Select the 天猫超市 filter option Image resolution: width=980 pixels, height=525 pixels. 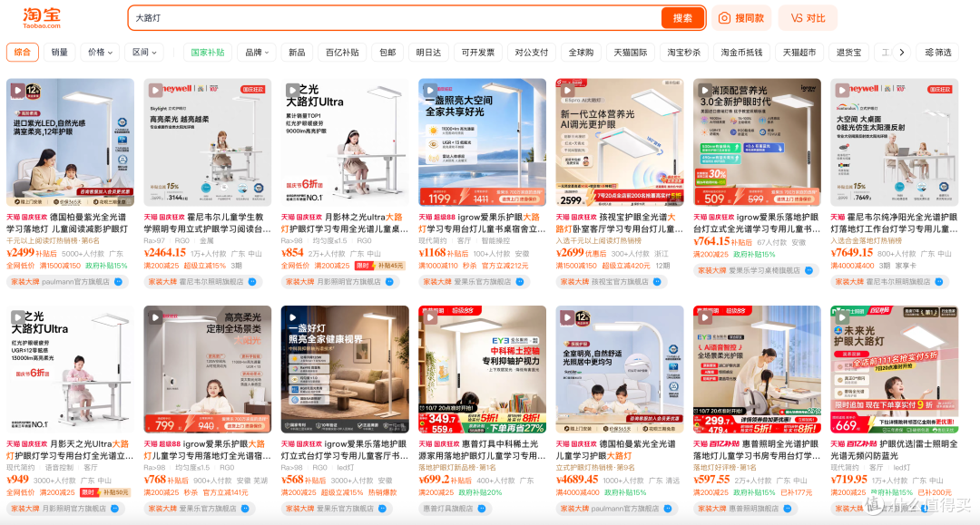(x=799, y=53)
